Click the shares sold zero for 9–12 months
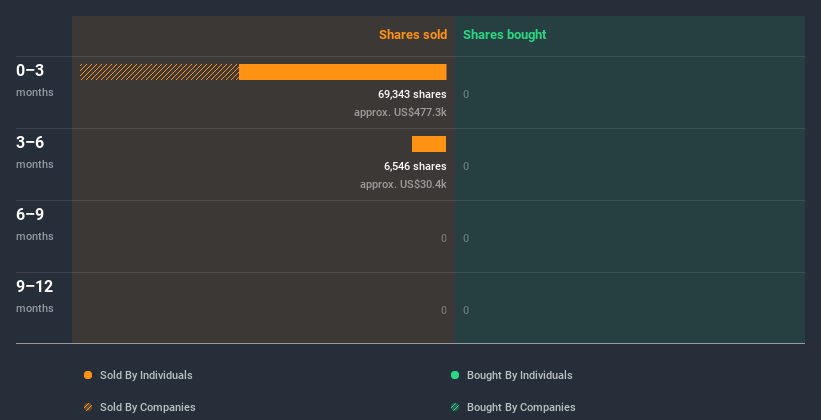Image resolution: width=821 pixels, height=420 pixels. tap(444, 311)
